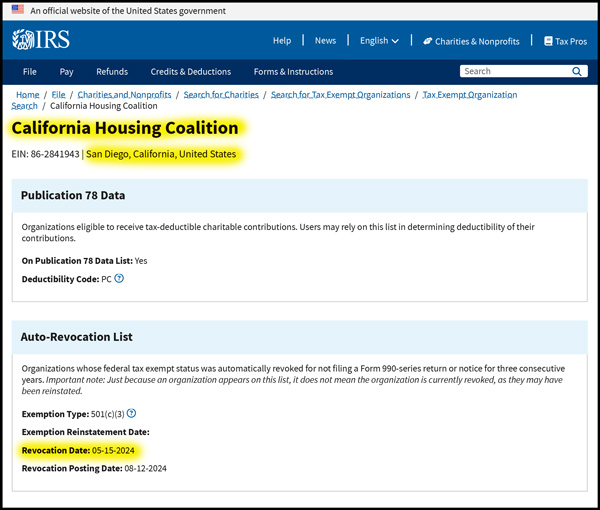Follow the Home breadcrumb link
This screenshot has height=510, width=600.
click(28, 95)
